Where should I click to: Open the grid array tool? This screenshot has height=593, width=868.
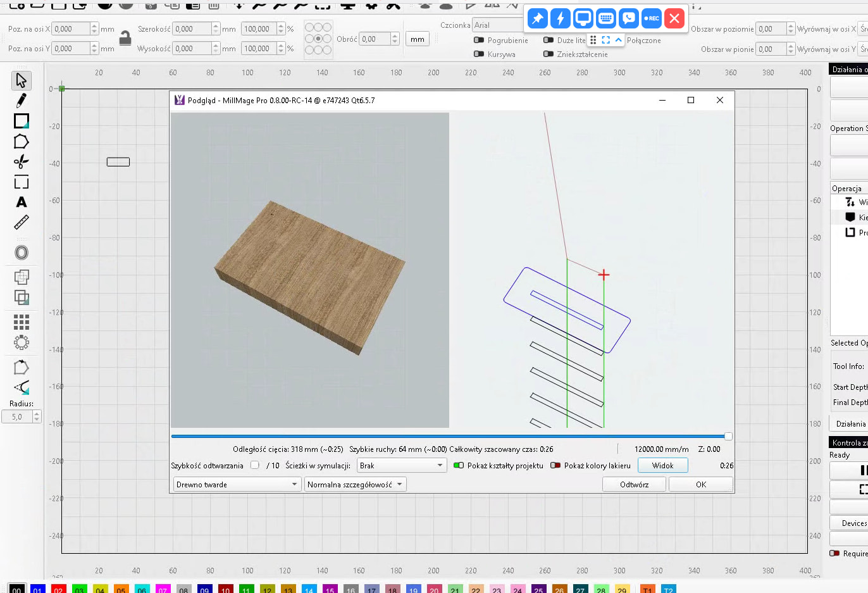(x=22, y=322)
